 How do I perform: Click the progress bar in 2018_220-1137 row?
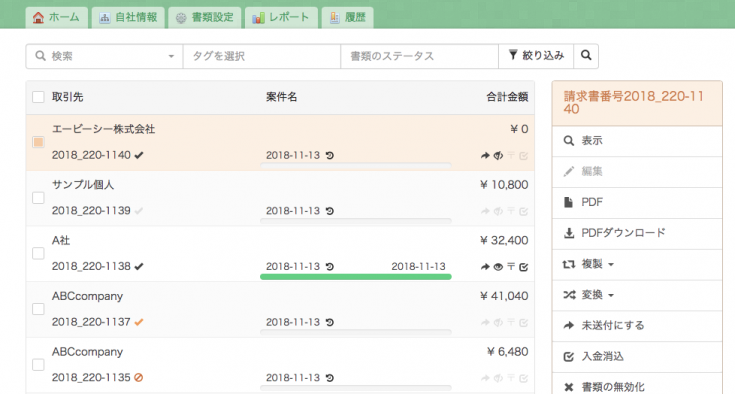(x=356, y=333)
